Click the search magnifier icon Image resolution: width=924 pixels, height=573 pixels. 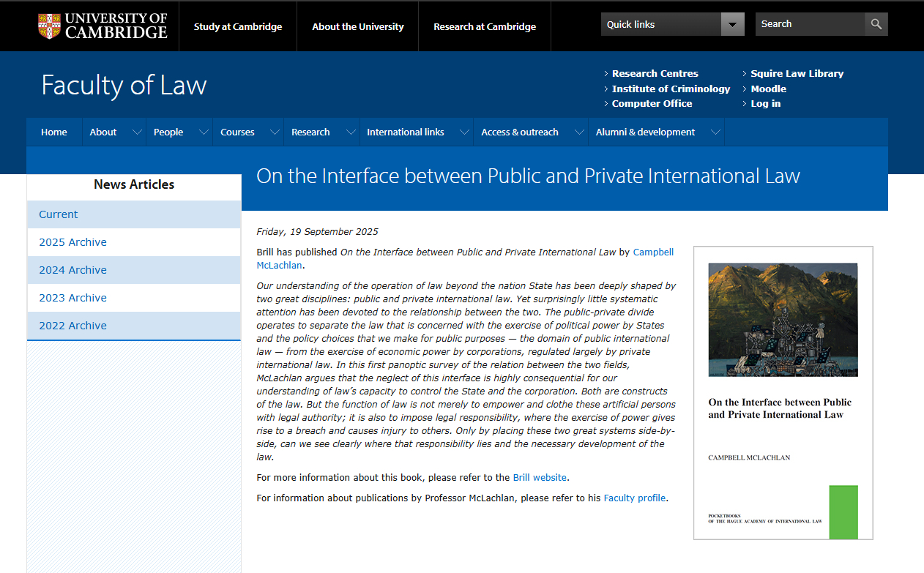pos(876,24)
